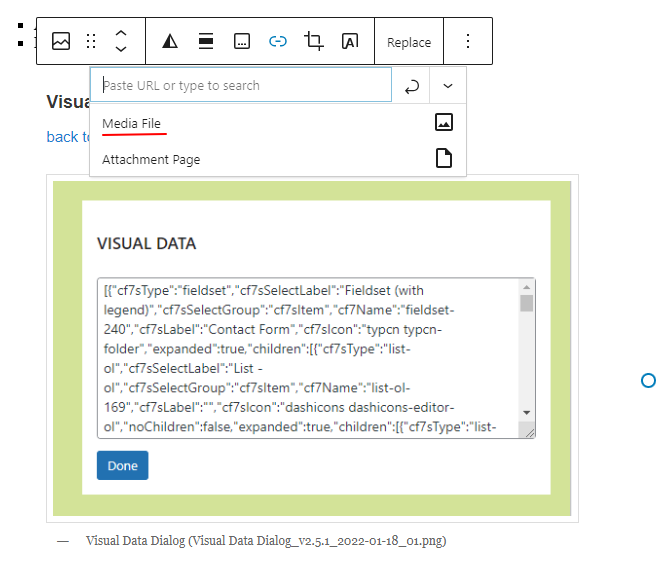Click the image resize handle circle
The height and width of the screenshot is (563, 669).
point(648,380)
